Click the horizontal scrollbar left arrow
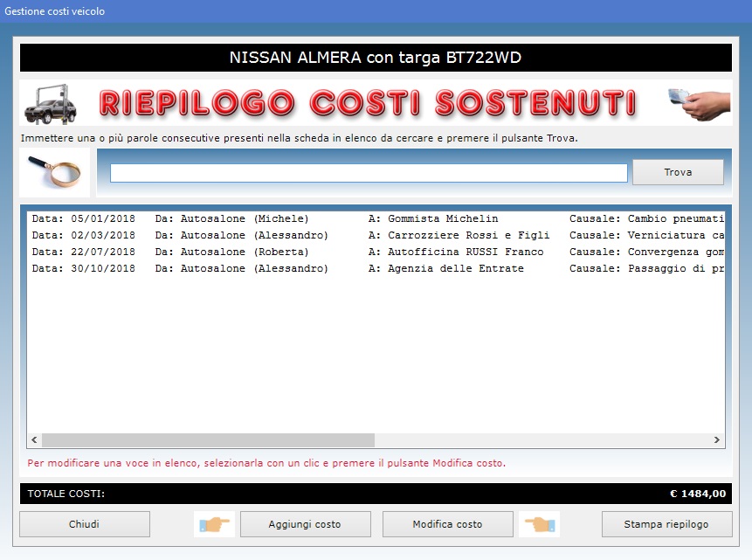The width and height of the screenshot is (752, 560). click(x=34, y=439)
